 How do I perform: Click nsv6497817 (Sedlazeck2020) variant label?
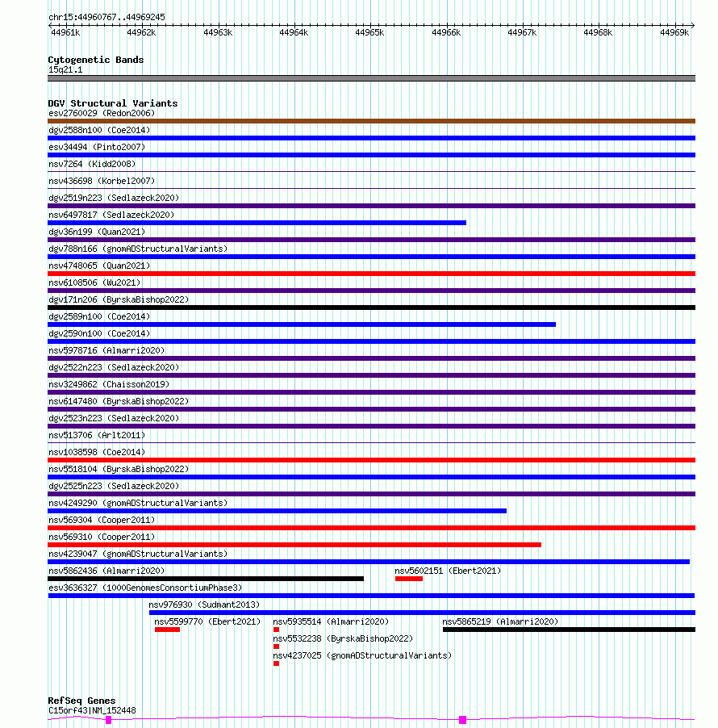tap(111, 215)
